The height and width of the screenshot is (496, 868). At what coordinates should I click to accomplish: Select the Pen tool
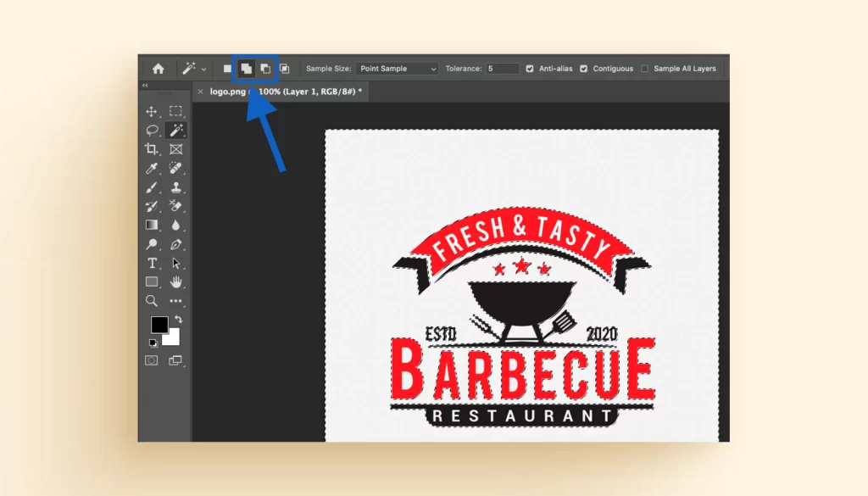(176, 244)
